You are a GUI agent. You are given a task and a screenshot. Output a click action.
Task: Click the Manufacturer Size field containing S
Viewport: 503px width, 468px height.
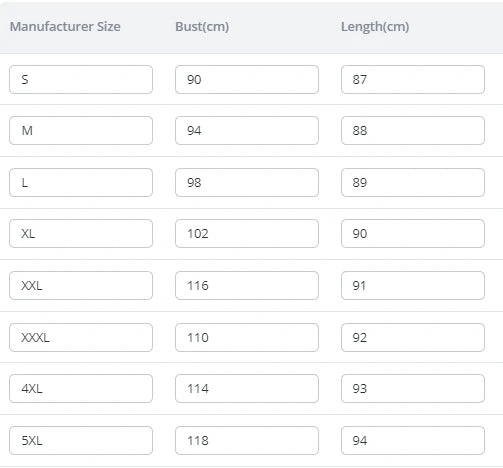[81, 79]
